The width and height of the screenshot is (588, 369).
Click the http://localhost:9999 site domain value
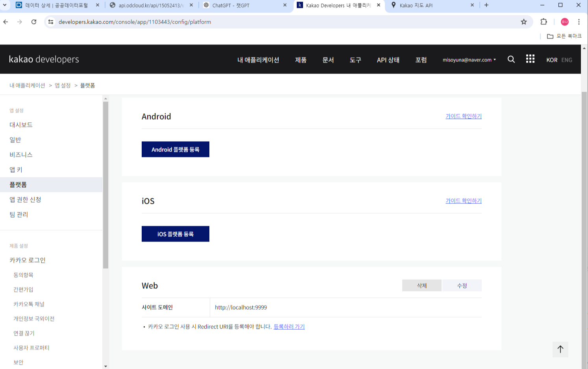click(241, 307)
